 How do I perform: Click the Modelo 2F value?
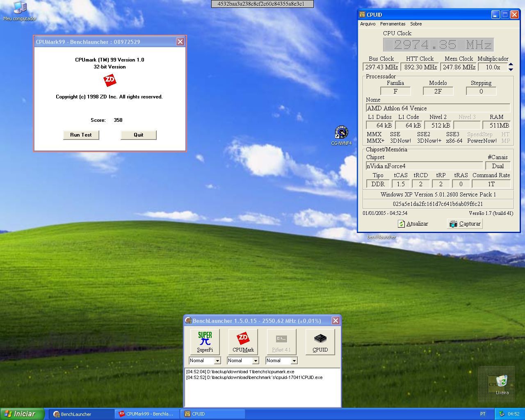438,91
